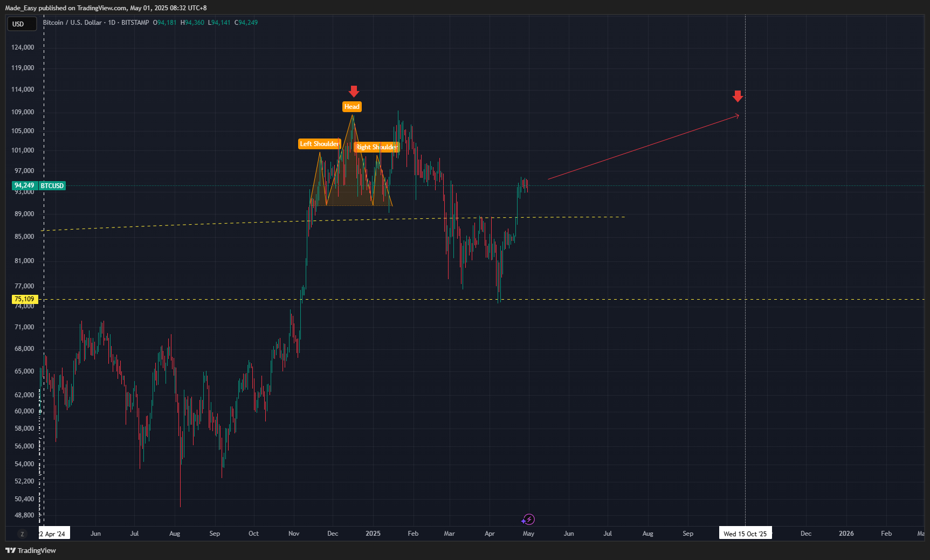Click the purple lightning flash icon on the chart

pyautogui.click(x=528, y=519)
